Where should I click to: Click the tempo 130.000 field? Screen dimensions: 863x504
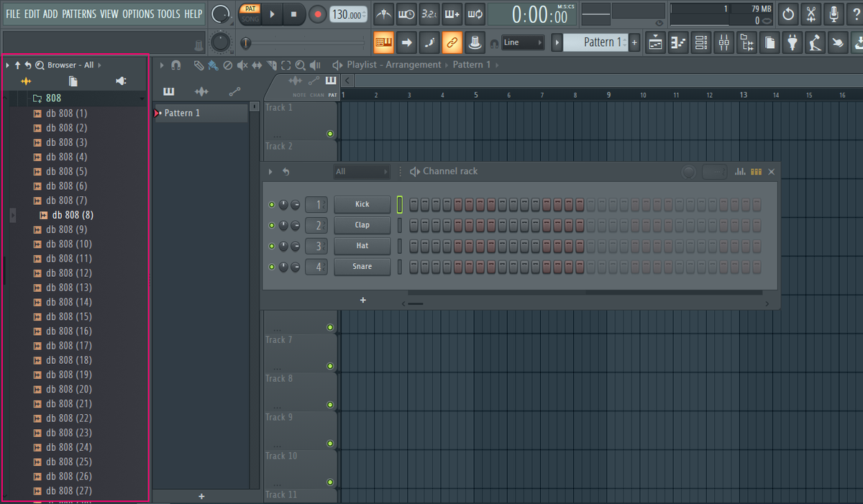[x=348, y=14]
